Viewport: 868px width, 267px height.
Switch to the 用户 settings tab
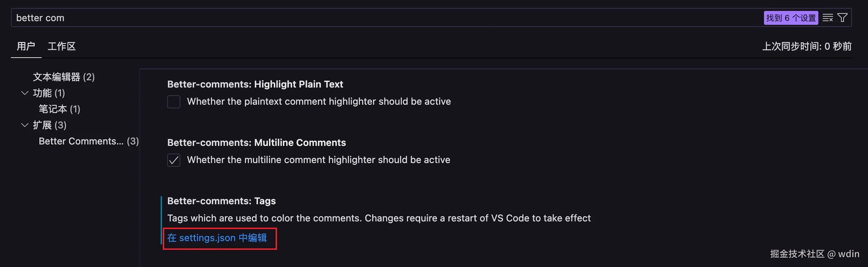[x=26, y=46]
